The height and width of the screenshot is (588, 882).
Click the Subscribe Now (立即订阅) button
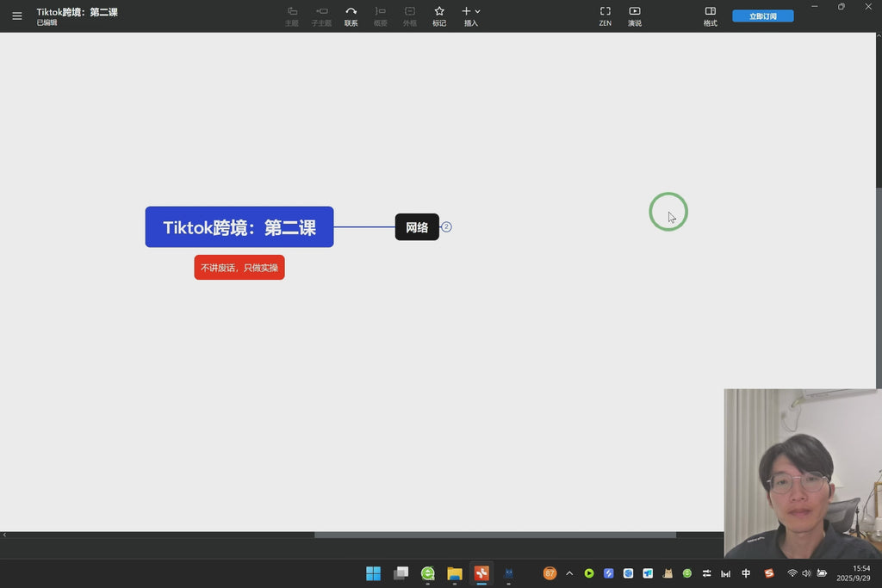point(762,16)
